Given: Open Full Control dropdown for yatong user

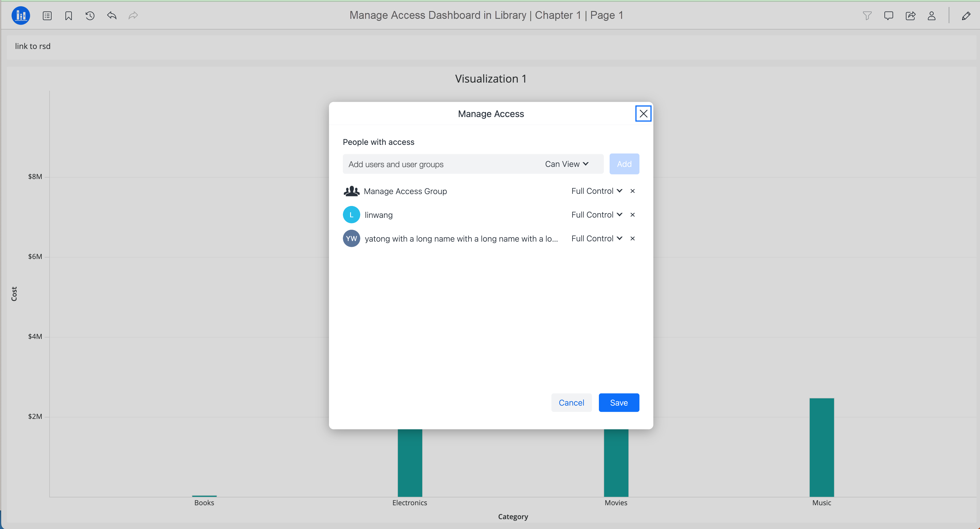Looking at the screenshot, I should click(x=597, y=239).
